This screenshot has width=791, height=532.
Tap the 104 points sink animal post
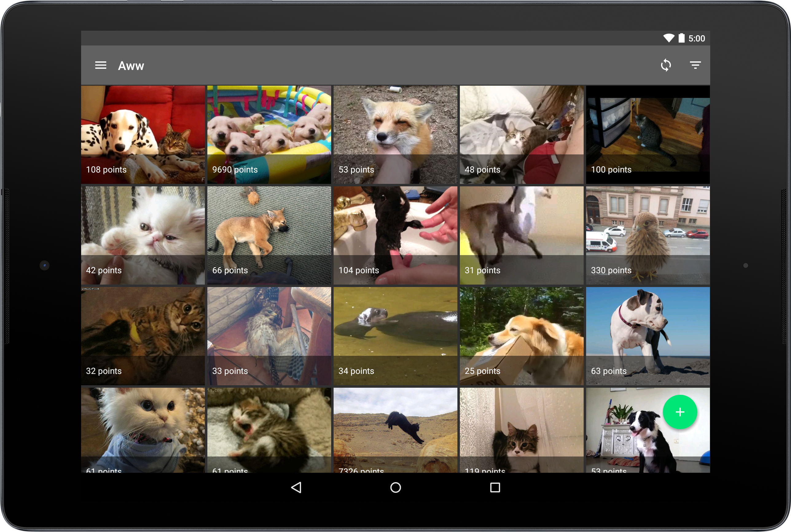(x=395, y=235)
